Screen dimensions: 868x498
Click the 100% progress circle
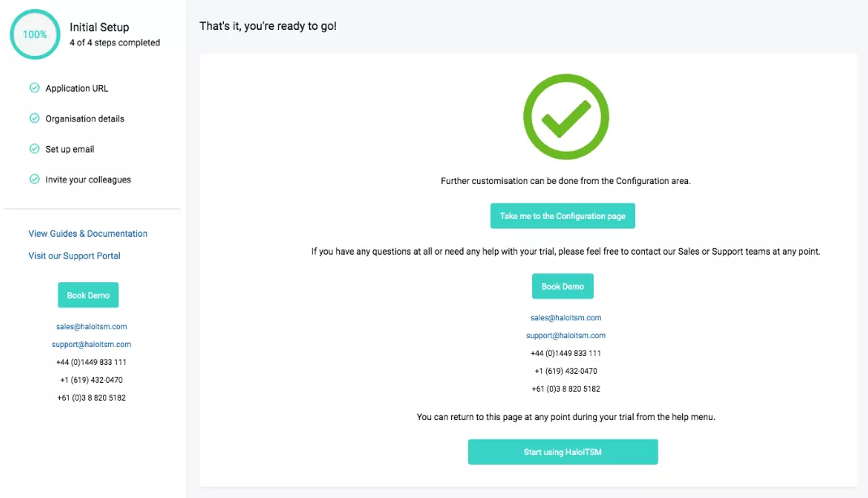[x=35, y=34]
